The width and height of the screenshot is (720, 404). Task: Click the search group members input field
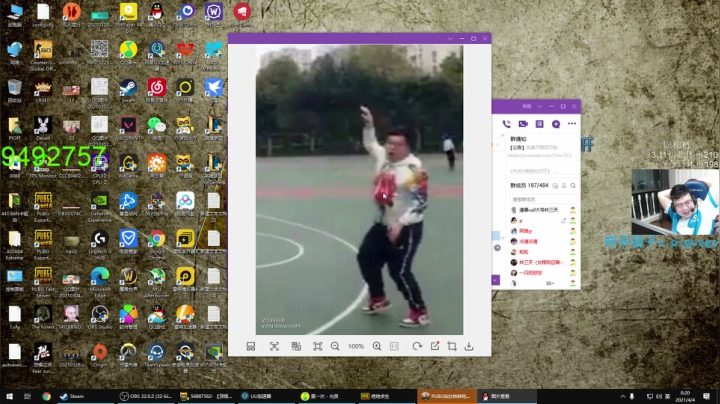pos(543,199)
